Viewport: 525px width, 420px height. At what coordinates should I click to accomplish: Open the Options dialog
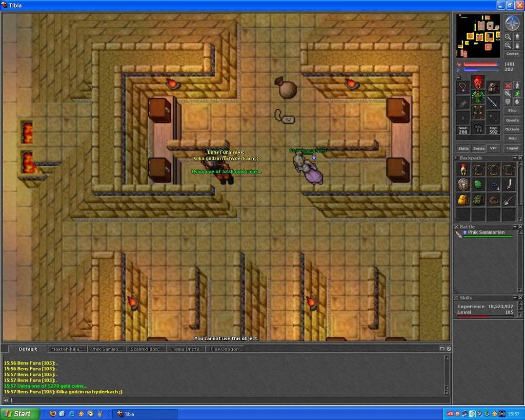click(512, 129)
